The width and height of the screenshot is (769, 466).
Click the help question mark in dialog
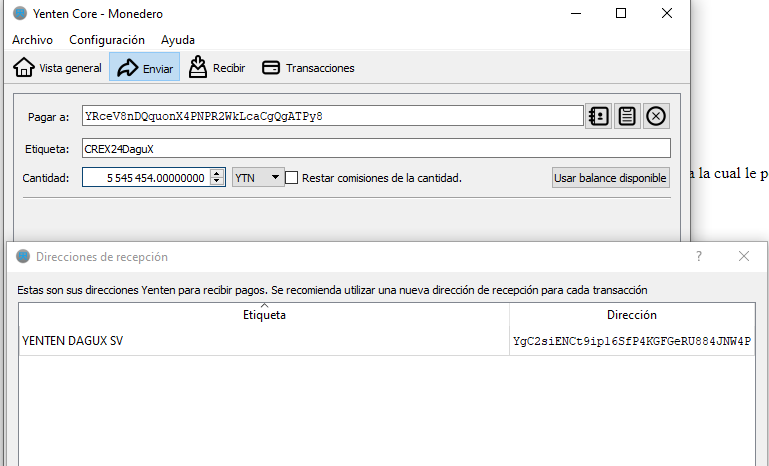pos(699,256)
